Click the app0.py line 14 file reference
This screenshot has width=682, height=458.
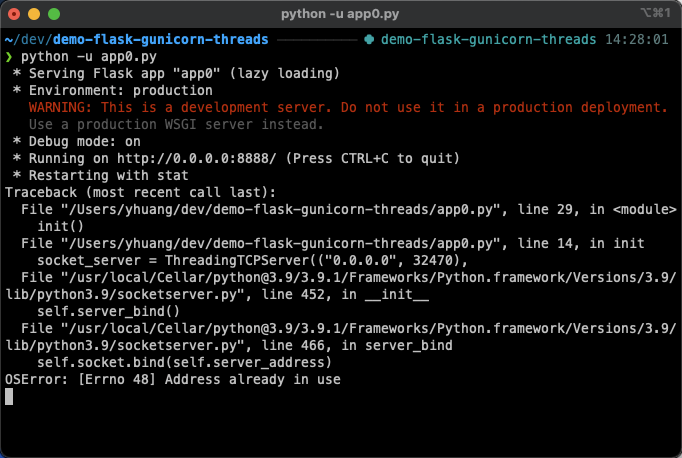(333, 244)
